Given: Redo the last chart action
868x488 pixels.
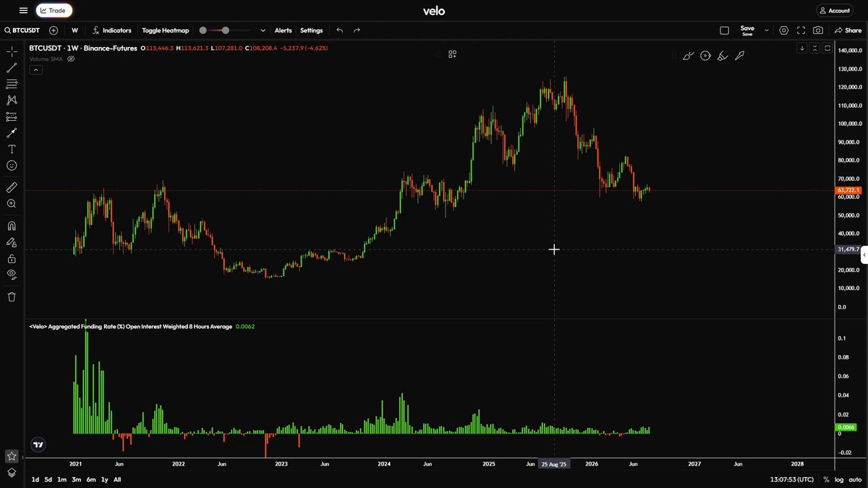Looking at the screenshot, I should pyautogui.click(x=357, y=30).
